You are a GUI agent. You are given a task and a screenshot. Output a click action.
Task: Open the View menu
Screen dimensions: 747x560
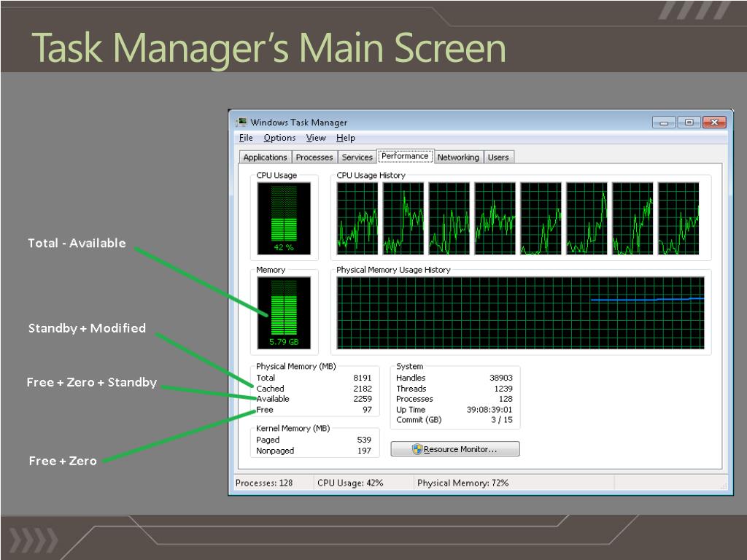(316, 138)
